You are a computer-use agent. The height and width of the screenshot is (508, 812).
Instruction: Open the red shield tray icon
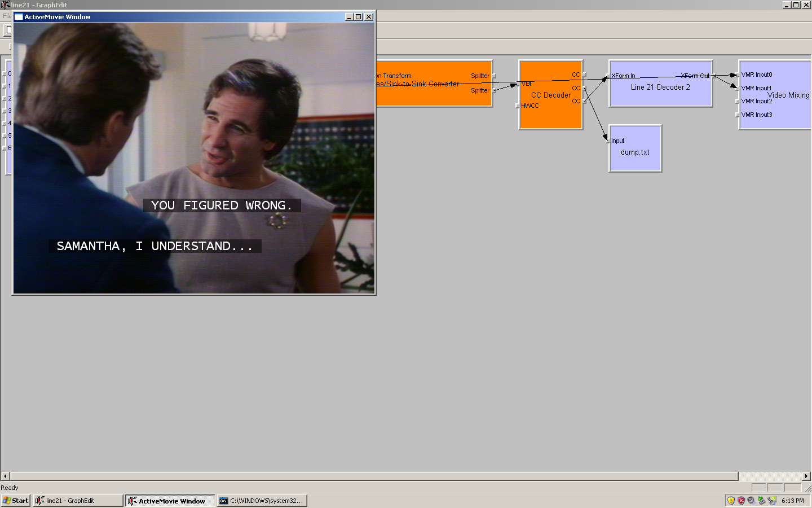click(741, 501)
